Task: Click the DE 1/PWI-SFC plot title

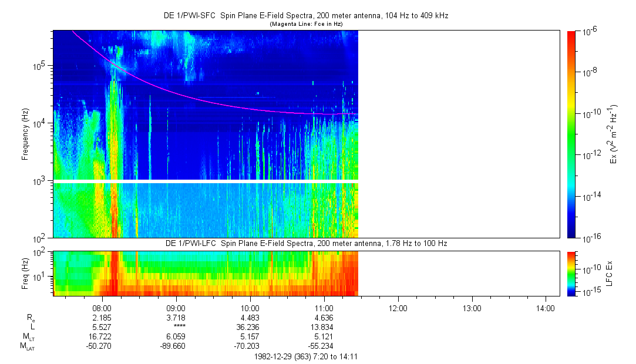Action: 305,16
